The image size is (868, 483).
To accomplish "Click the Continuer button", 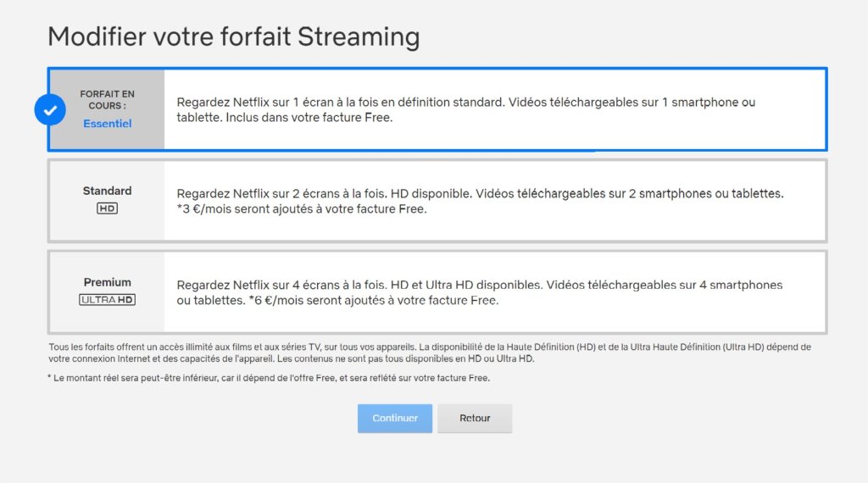I will (395, 419).
